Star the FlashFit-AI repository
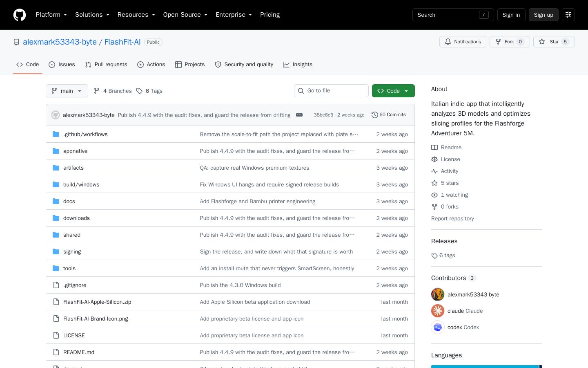Viewport: 588px width, 368px height. 554,42
